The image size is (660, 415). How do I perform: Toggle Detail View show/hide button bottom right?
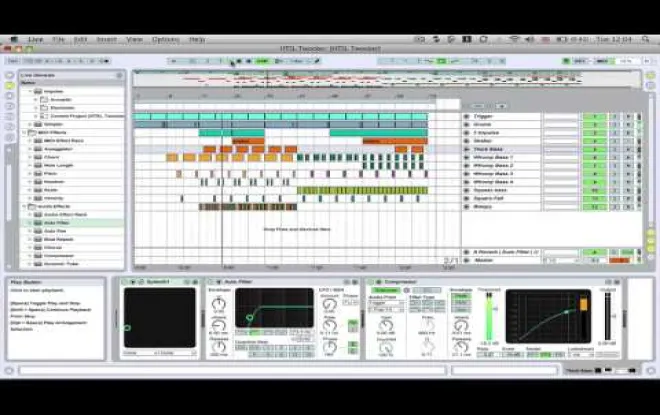click(x=651, y=371)
